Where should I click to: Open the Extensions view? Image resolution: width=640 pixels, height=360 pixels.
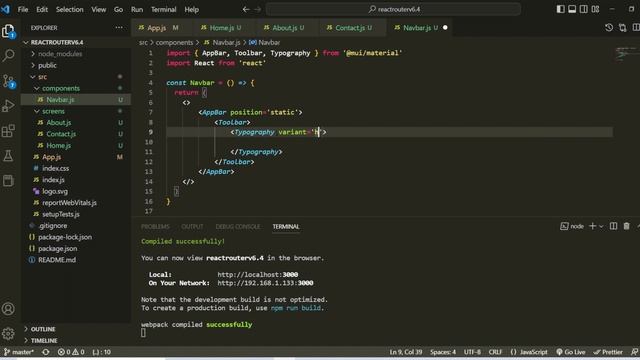8,131
